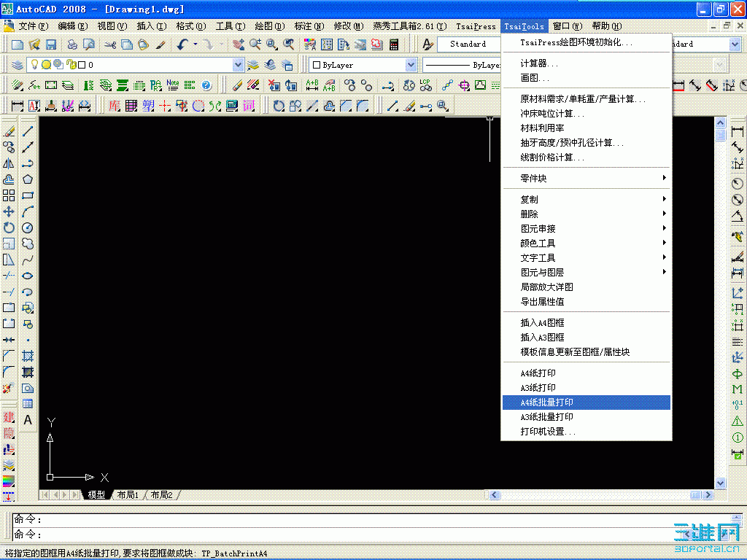The height and width of the screenshot is (560, 747).
Task: Expand the 复制 submenu
Action: tap(587, 199)
